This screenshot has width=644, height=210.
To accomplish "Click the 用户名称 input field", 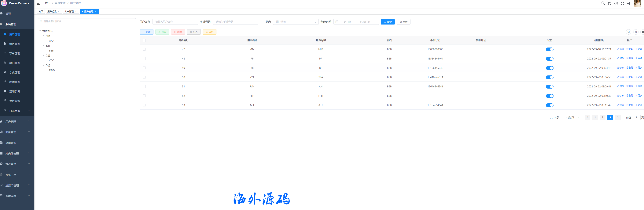I will 175,22.
